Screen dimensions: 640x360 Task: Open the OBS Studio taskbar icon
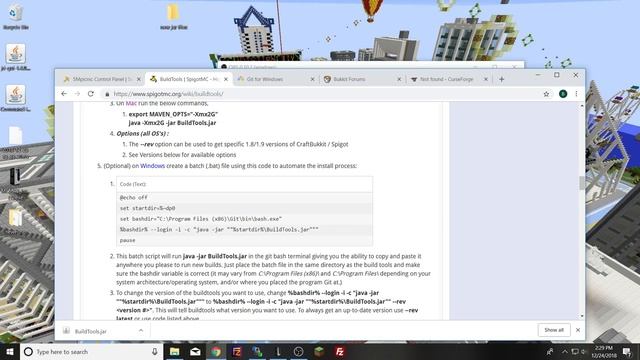[x=298, y=351]
